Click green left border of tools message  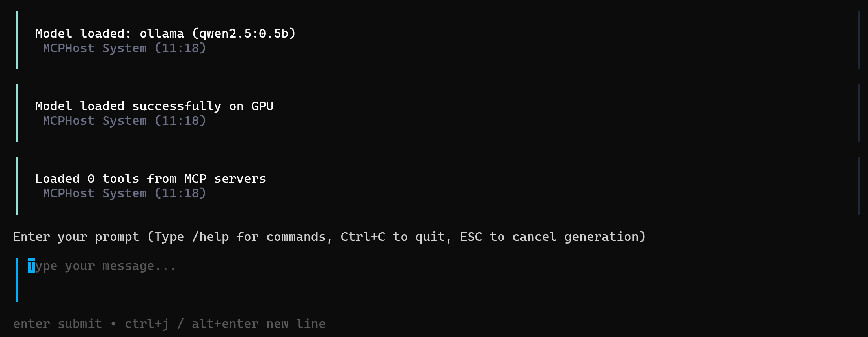17,186
